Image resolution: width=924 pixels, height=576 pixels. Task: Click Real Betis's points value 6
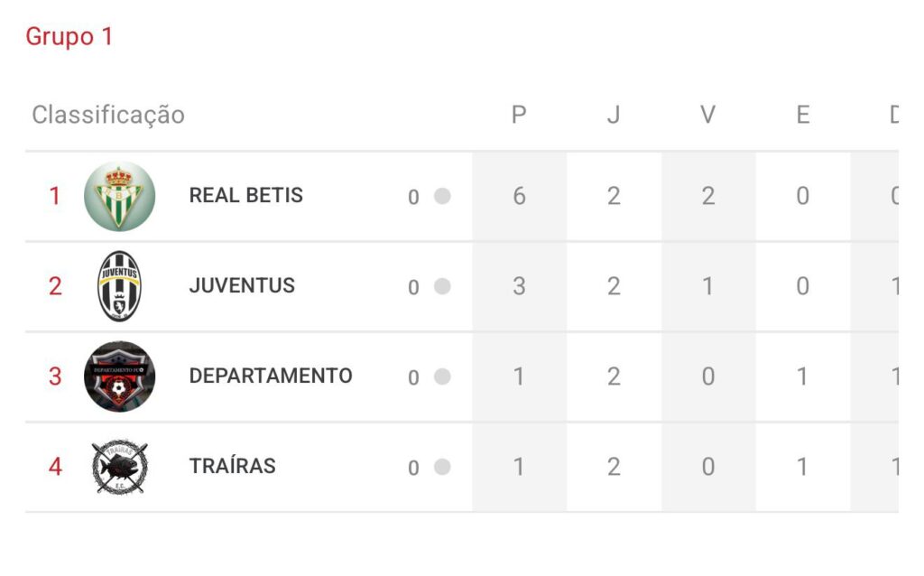[519, 196]
